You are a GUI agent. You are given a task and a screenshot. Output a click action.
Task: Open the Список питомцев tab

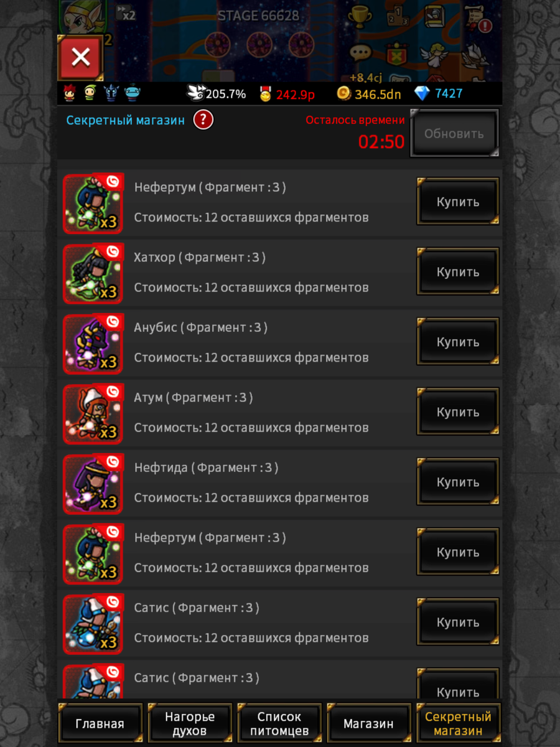(x=279, y=724)
